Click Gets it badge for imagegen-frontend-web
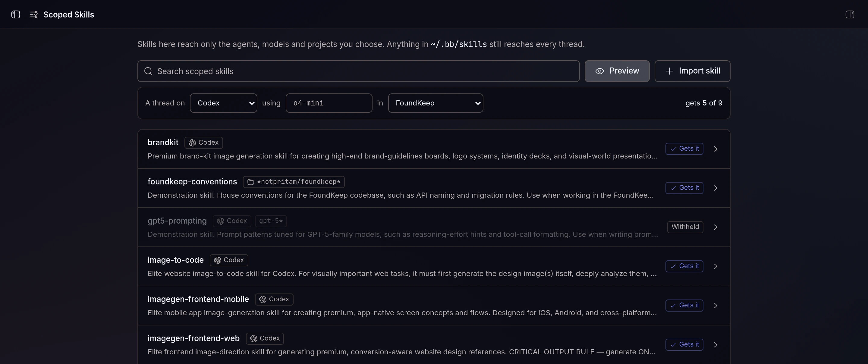 tap(684, 344)
